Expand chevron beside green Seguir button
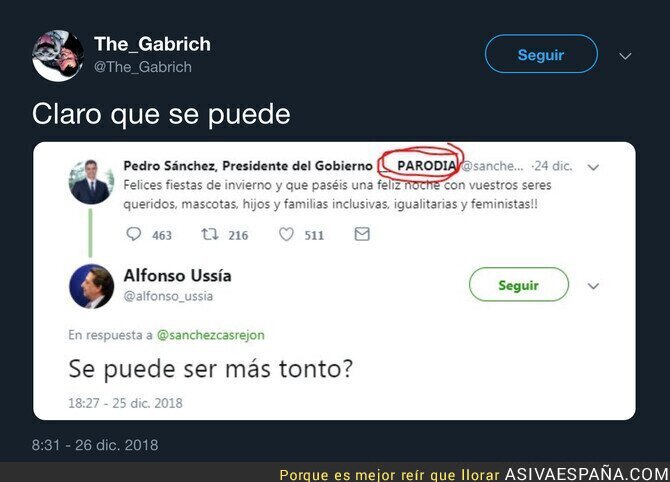 tap(593, 286)
